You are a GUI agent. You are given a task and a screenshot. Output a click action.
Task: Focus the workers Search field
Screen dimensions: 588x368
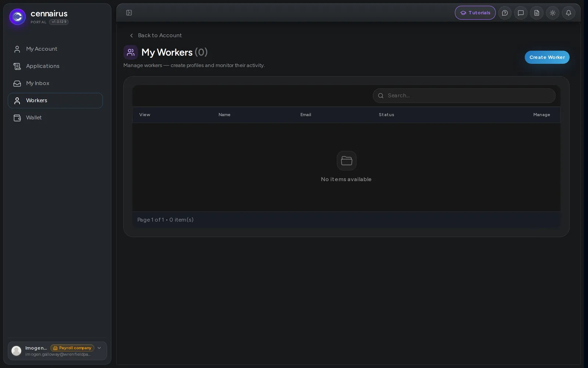[x=464, y=96]
